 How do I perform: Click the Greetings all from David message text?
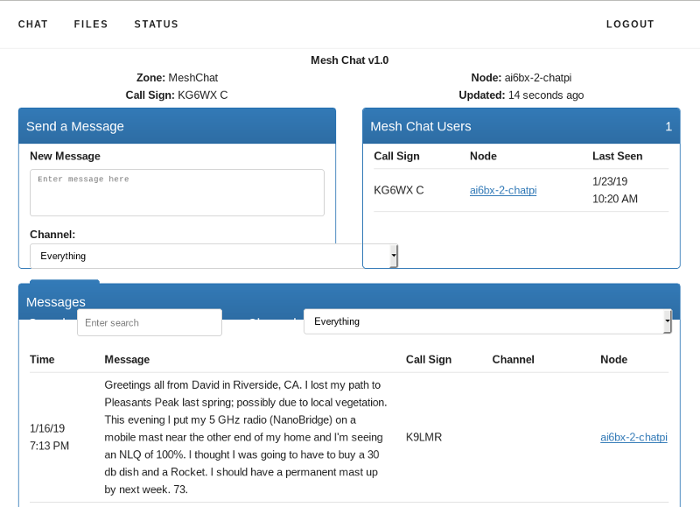[x=246, y=437]
